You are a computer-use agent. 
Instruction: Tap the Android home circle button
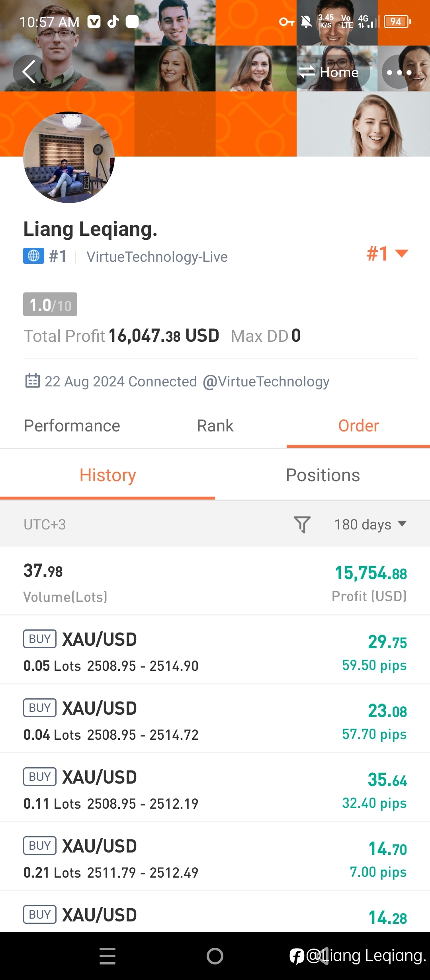pos(215,956)
